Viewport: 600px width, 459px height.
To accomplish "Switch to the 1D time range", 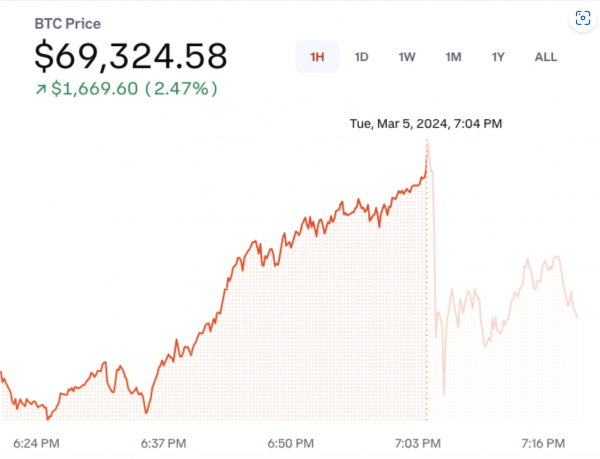I will click(x=362, y=57).
